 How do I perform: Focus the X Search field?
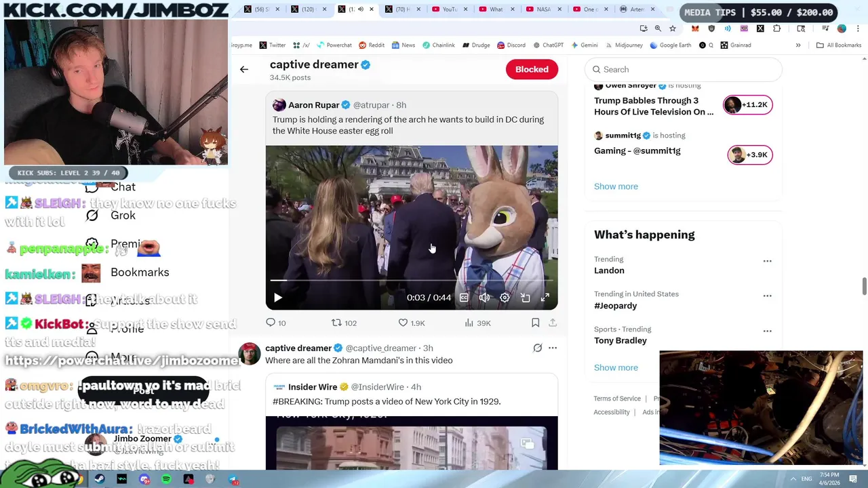[x=684, y=69]
